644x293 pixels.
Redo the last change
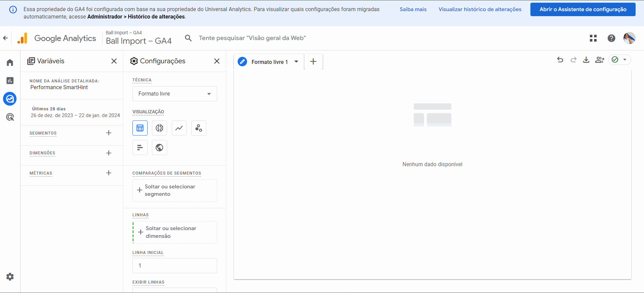[x=573, y=60]
